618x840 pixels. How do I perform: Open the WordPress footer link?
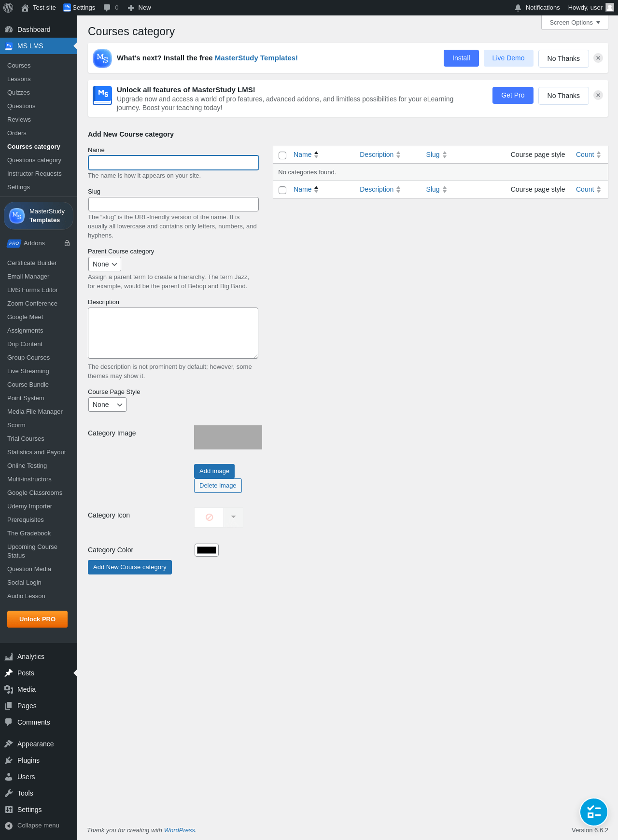pyautogui.click(x=180, y=830)
